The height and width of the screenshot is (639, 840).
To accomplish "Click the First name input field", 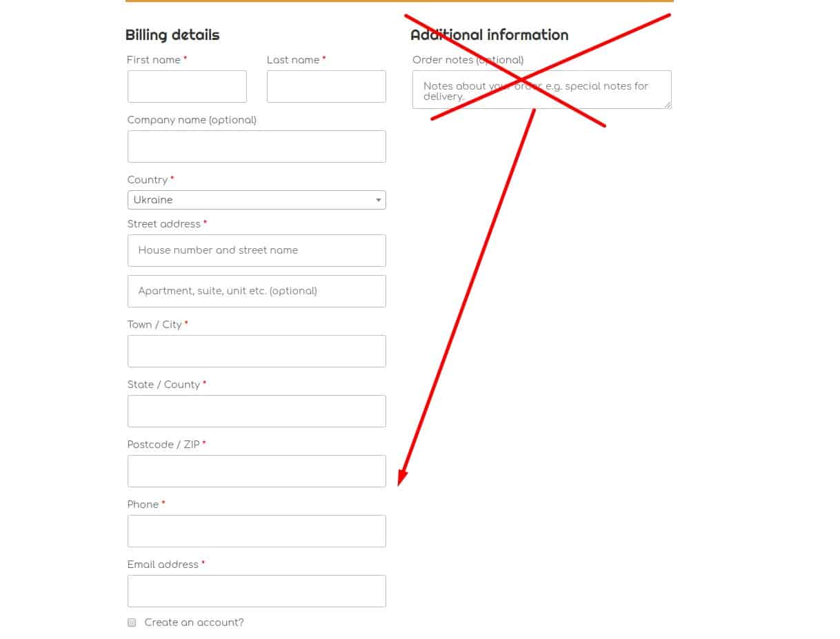I will tap(186, 86).
